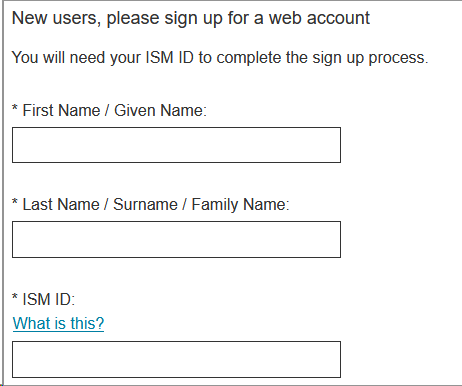This screenshot has height=386, width=462.
Task: Click the 'New users, please sign up' heading
Action: tap(191, 18)
